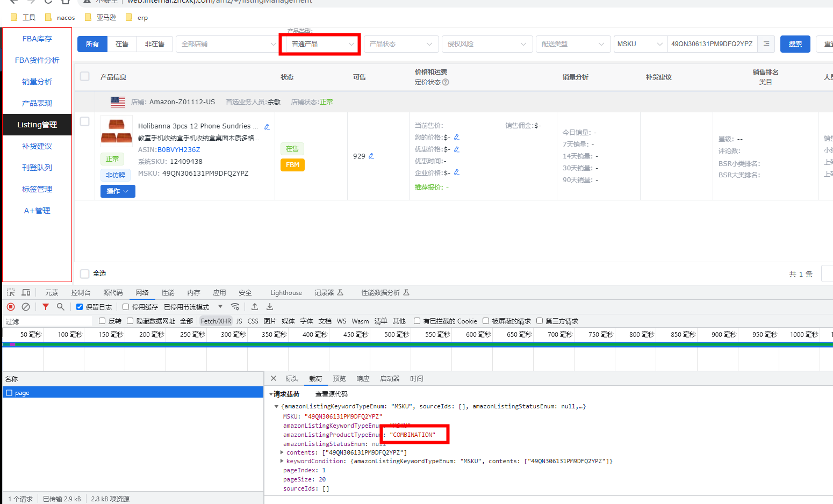Go to 补货建议 in sidebar

click(x=37, y=146)
